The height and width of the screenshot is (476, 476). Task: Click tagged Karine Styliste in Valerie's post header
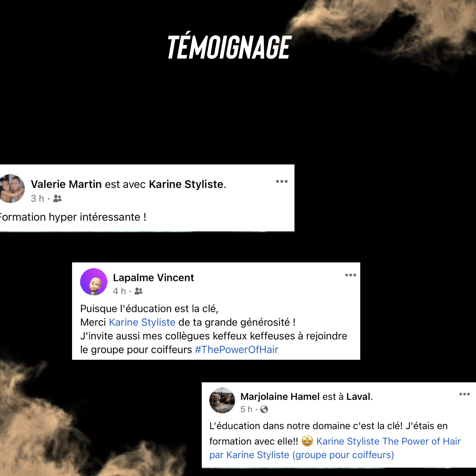coord(186,184)
